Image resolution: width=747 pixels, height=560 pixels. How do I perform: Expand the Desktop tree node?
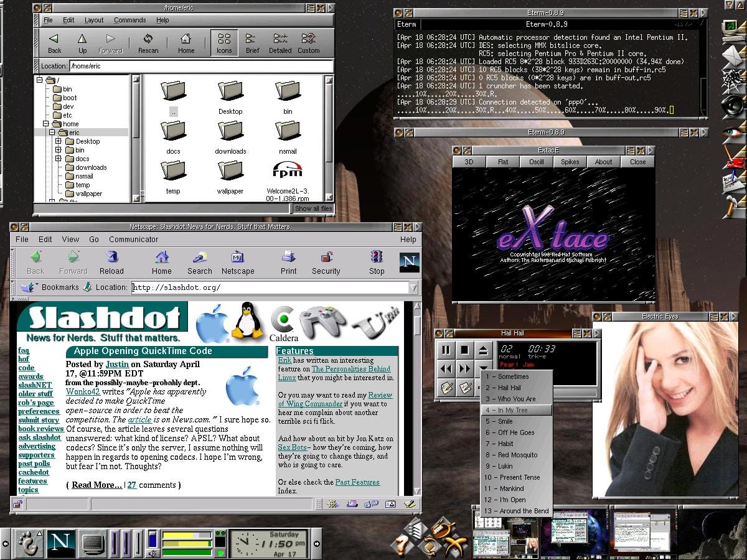point(59,141)
